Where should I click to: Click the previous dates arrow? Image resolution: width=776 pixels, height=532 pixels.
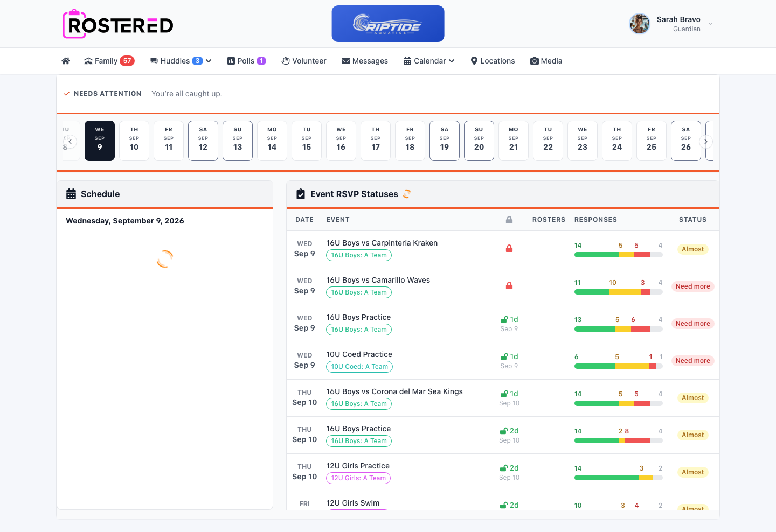point(70,142)
